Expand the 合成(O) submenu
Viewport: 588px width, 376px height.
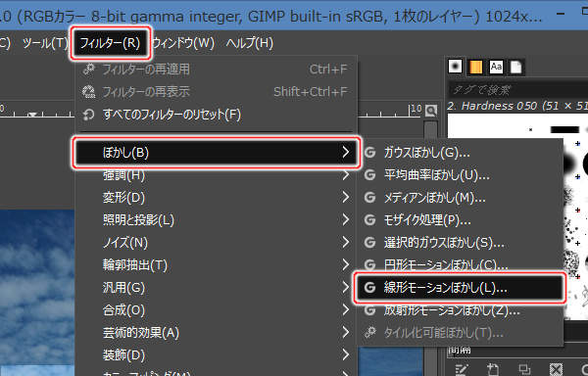tap(216, 310)
